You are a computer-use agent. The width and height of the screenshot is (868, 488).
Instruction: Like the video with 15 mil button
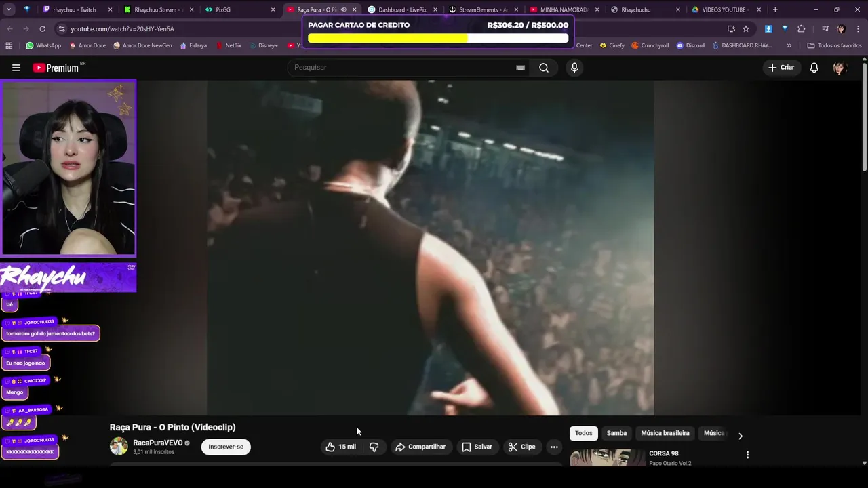(340, 447)
